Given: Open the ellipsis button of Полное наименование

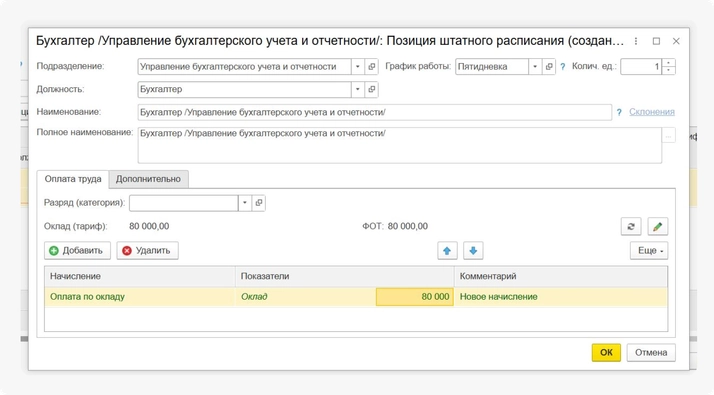Looking at the screenshot, I should (x=668, y=136).
